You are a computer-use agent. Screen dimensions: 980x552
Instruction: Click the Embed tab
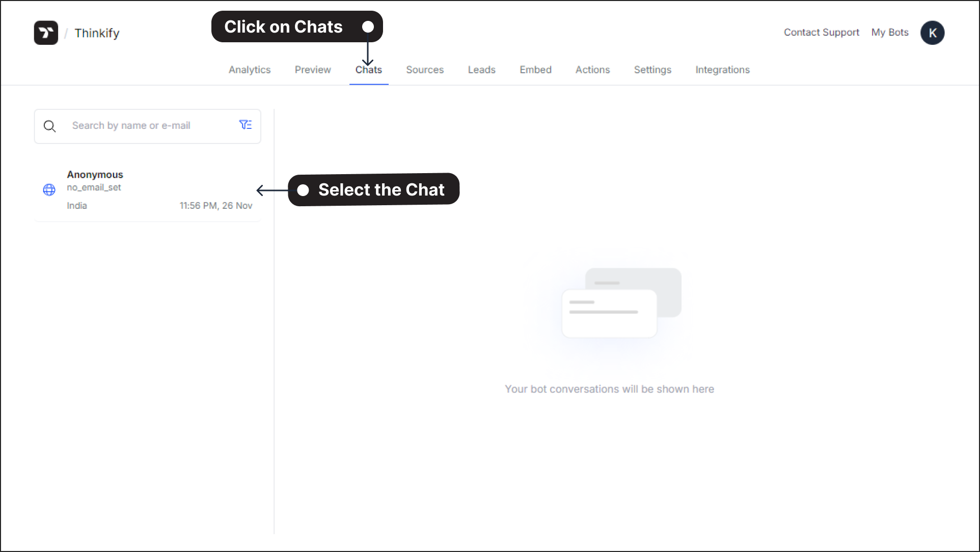[x=535, y=69]
